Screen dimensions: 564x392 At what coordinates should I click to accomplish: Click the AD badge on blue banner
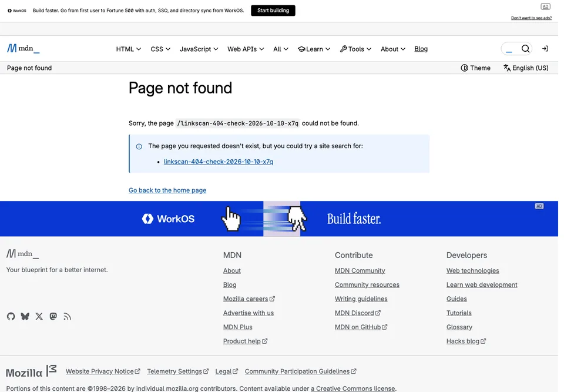[539, 206]
